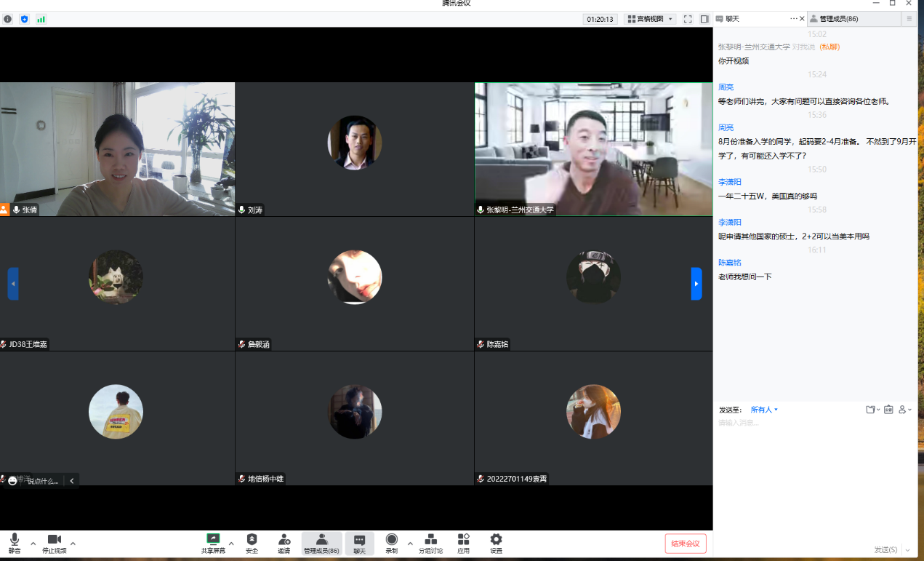Screen dimensions: 924x561
Task: Open the 发送至 所有人 recipient dropdown
Action: pyautogui.click(x=764, y=410)
